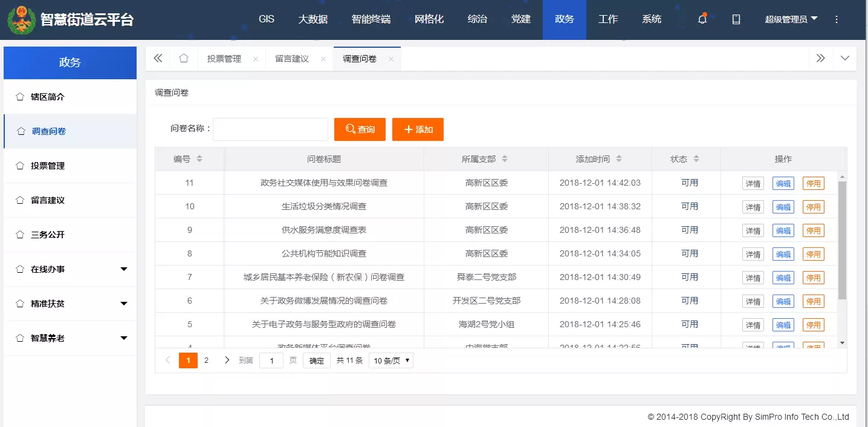Close the 调查问卷 tab
Image resolution: width=868 pixels, height=427 pixels.
pyautogui.click(x=391, y=59)
